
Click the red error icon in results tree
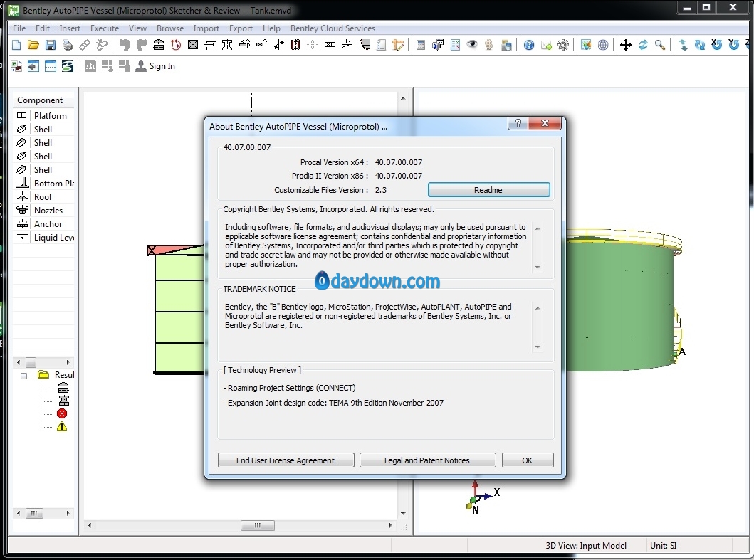tap(62, 413)
